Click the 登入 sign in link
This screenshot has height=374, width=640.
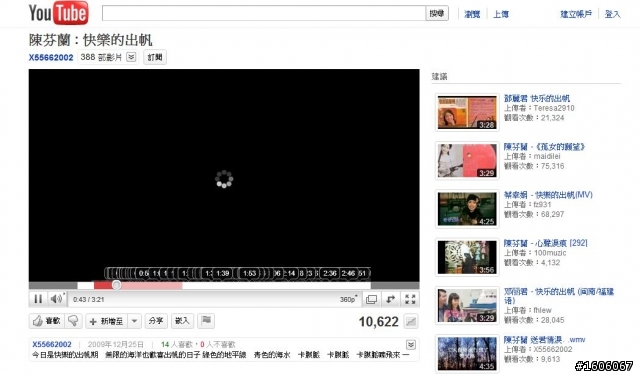coord(612,14)
